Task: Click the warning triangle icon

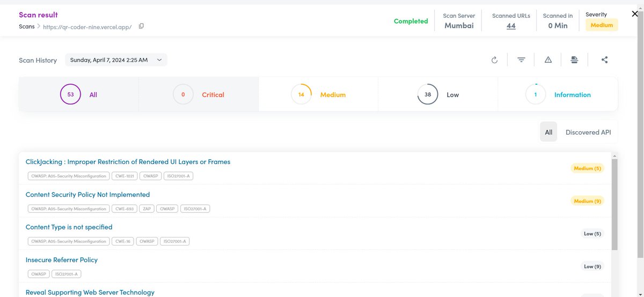Action: click(548, 60)
